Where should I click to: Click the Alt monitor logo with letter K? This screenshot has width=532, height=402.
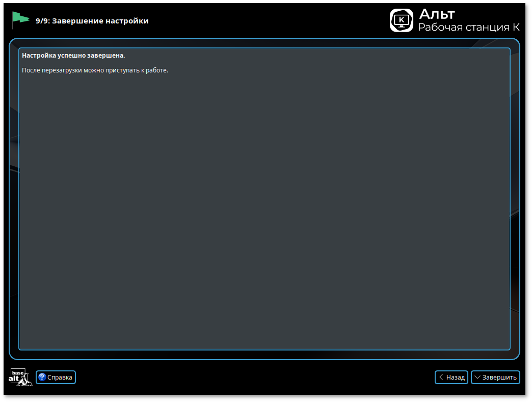(401, 20)
